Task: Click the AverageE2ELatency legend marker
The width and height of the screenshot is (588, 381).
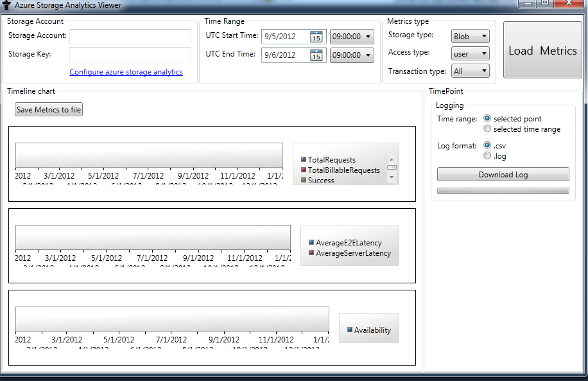Action: pyautogui.click(x=311, y=242)
